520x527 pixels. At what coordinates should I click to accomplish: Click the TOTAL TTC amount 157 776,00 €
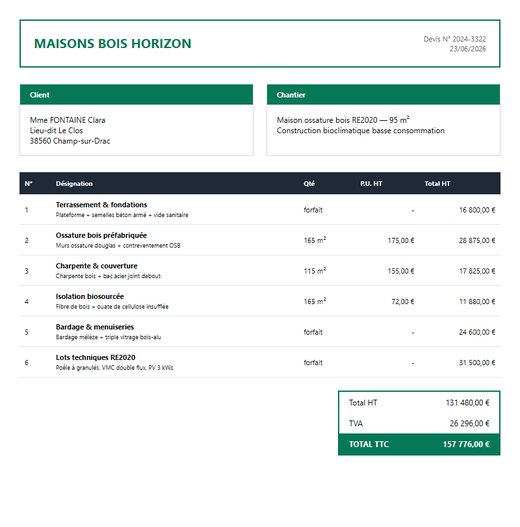(466, 444)
